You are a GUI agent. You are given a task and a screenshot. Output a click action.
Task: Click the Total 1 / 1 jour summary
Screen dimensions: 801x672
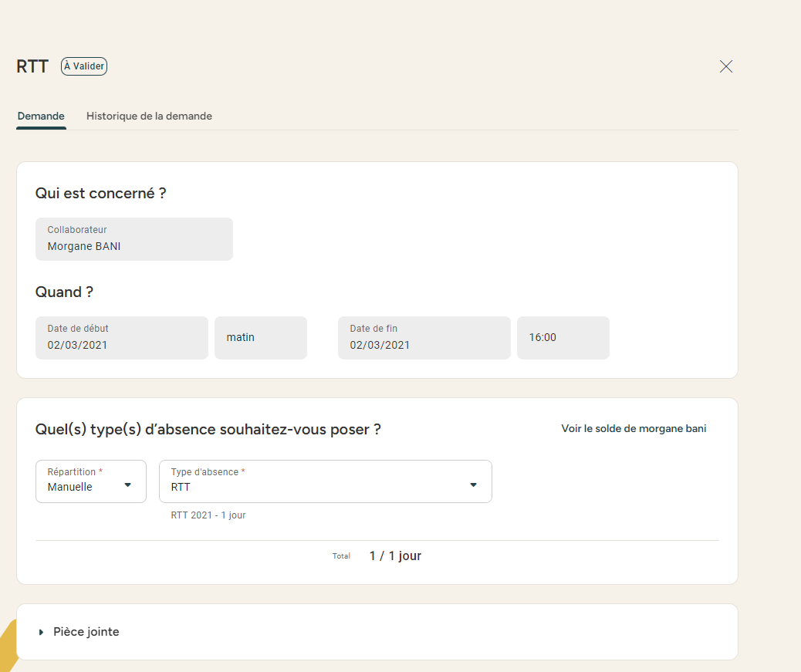394,555
